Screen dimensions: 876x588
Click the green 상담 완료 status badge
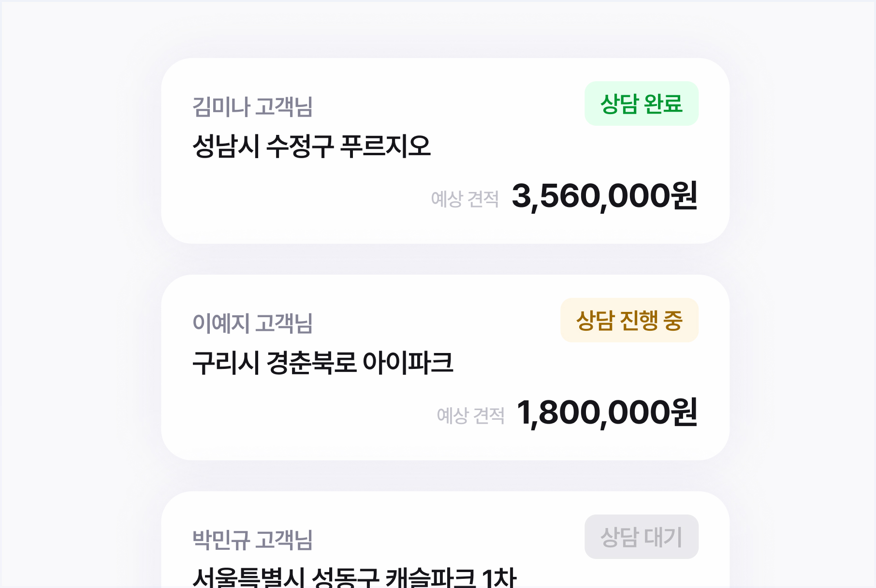pos(641,103)
